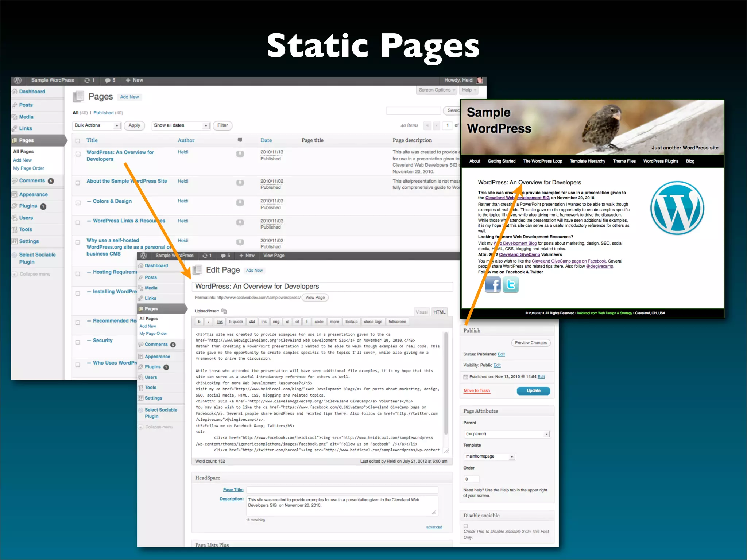Click the close tags toolbar button
The image size is (747, 560).
click(x=373, y=322)
